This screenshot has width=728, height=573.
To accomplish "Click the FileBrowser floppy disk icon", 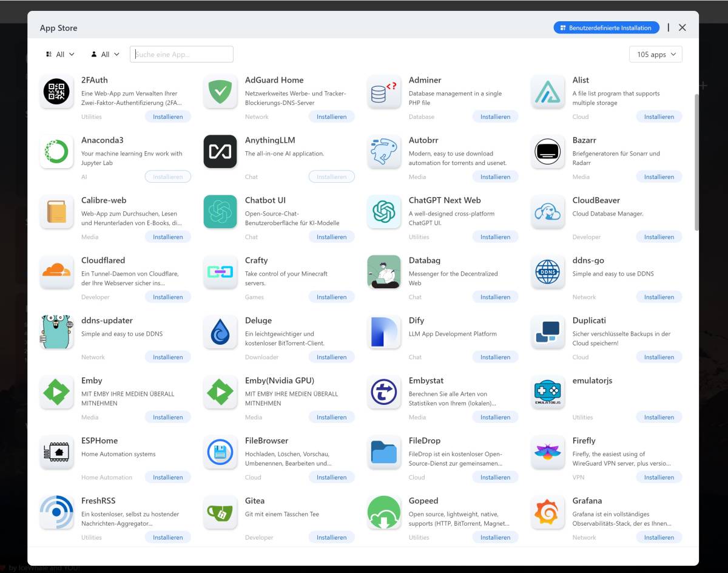I will pyautogui.click(x=220, y=452).
